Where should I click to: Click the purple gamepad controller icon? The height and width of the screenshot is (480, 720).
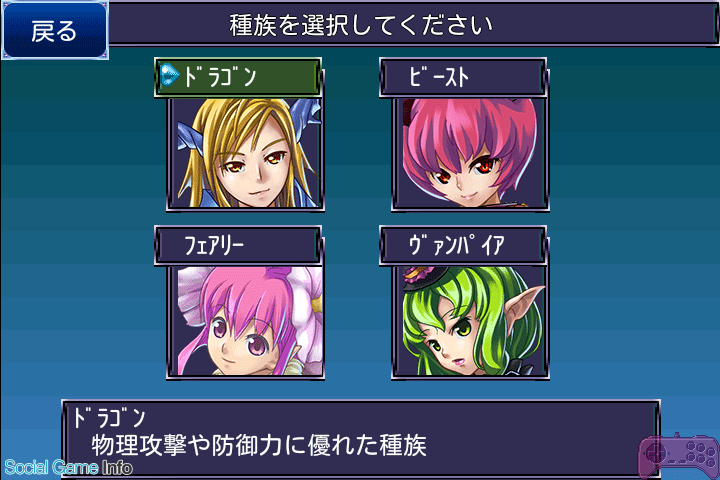[679, 455]
